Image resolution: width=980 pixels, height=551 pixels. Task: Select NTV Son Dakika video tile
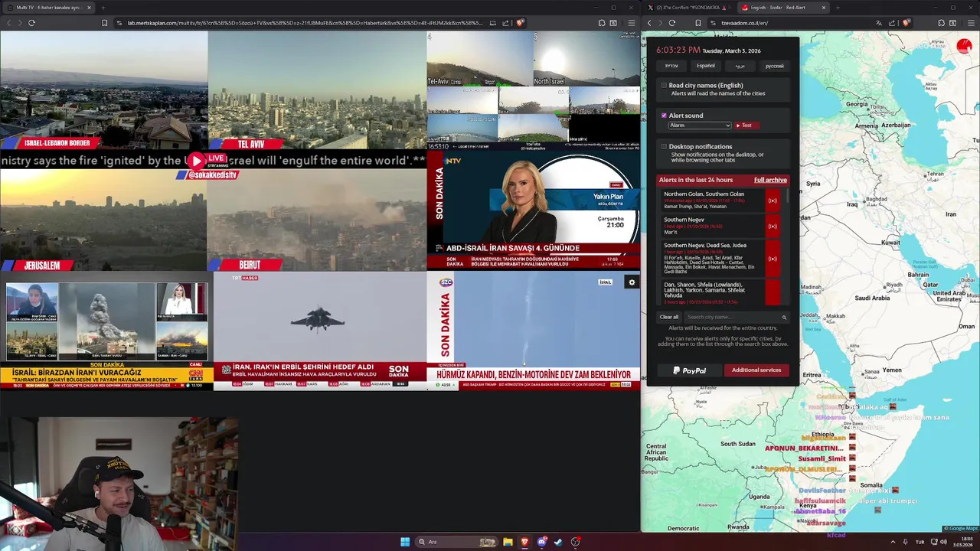tap(534, 210)
